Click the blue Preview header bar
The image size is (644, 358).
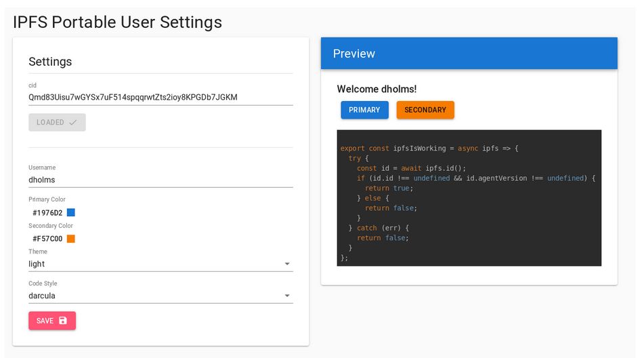(x=469, y=54)
